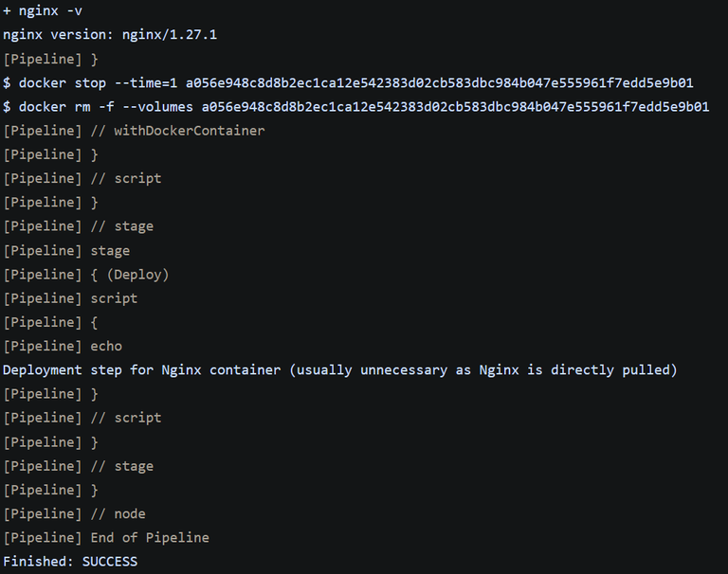The width and height of the screenshot is (728, 574).
Task: Click the "Deployment step for Nginx container" message
Action: click(141, 369)
